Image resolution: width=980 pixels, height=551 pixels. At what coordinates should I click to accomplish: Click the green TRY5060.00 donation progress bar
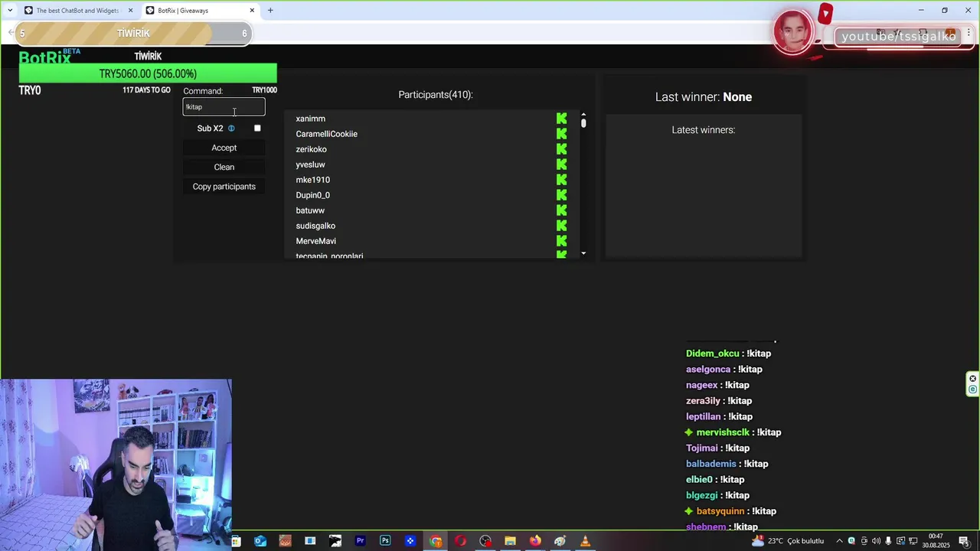coord(148,73)
